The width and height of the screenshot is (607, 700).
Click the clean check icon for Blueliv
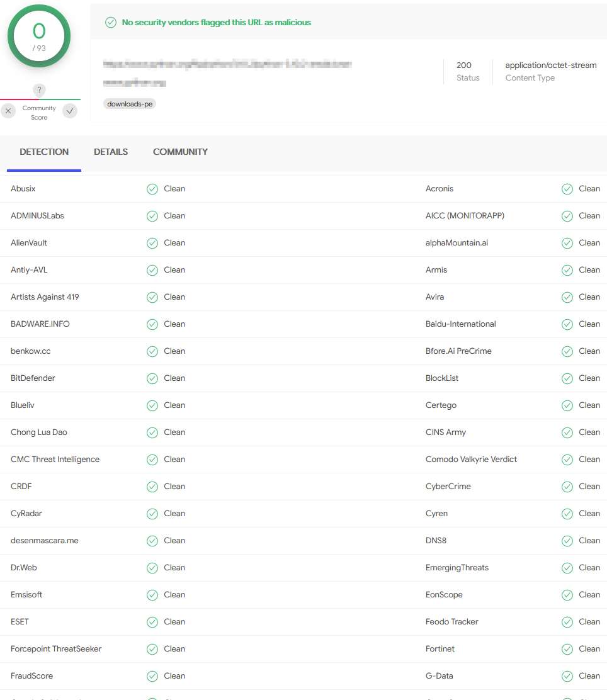click(152, 405)
